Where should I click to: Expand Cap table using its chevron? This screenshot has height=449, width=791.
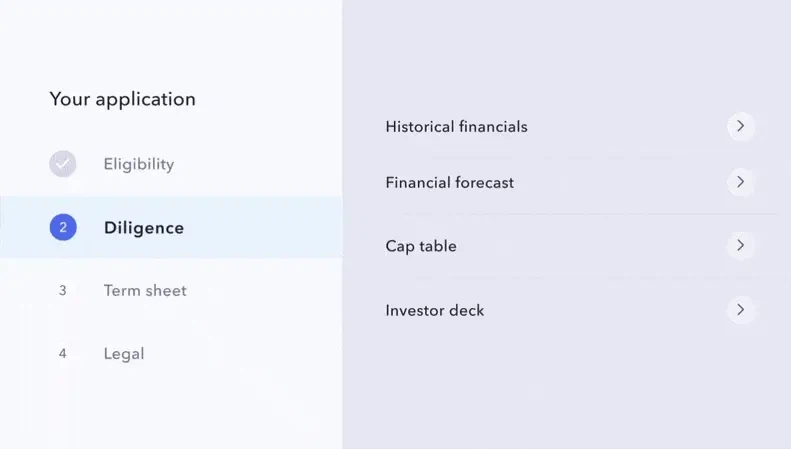pyautogui.click(x=740, y=245)
